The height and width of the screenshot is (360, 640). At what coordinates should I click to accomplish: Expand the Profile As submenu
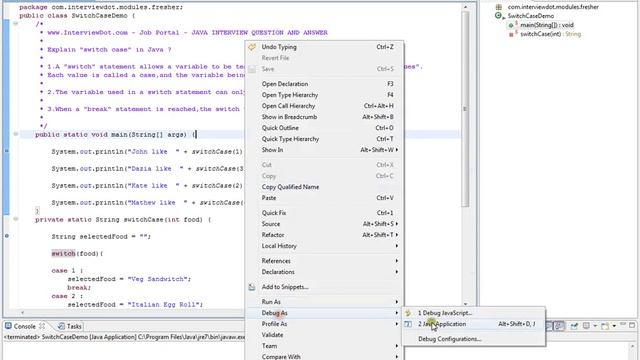(324, 324)
